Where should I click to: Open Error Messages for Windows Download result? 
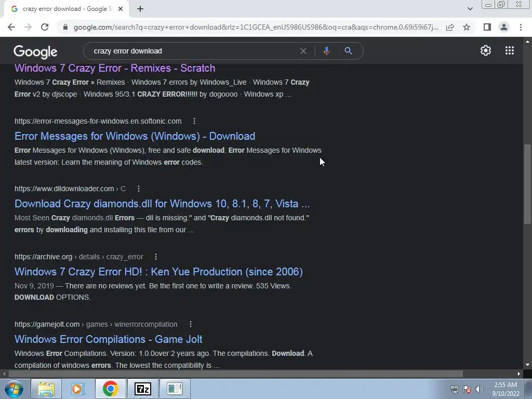135,136
